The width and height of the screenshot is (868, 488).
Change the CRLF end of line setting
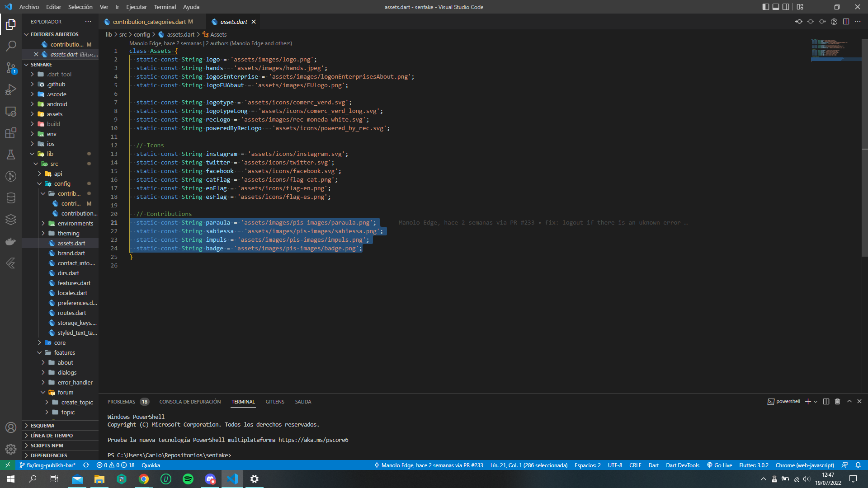pos(635,465)
